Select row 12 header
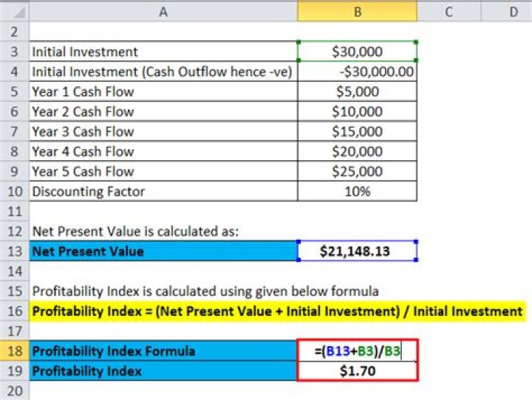The width and height of the screenshot is (532, 400). pyautogui.click(x=14, y=232)
